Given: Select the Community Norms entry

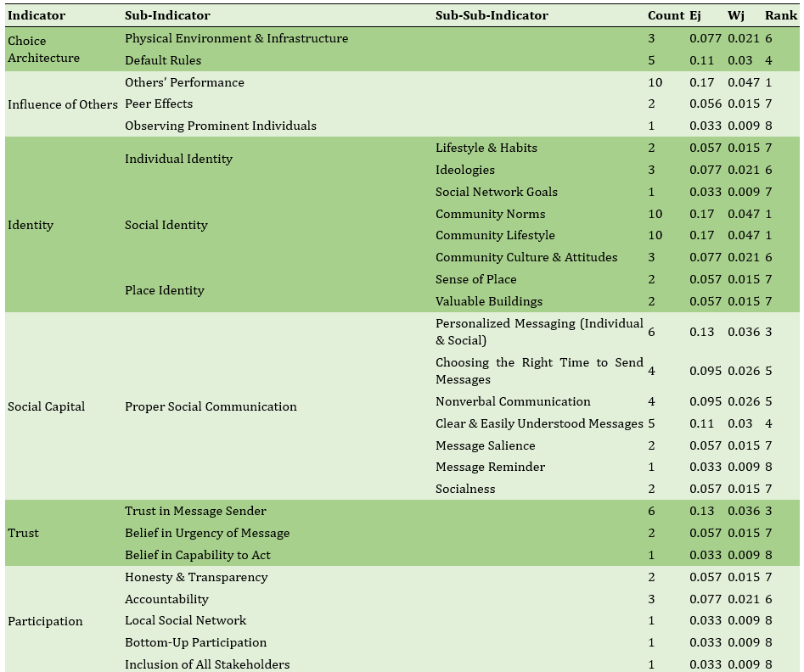Looking at the screenshot, I should 491,214.
